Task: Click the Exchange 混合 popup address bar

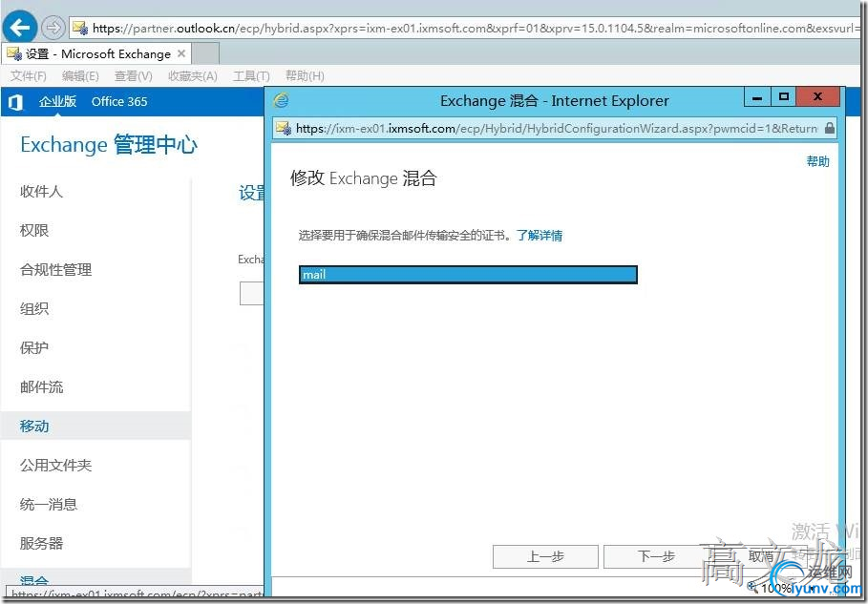Action: (554, 129)
